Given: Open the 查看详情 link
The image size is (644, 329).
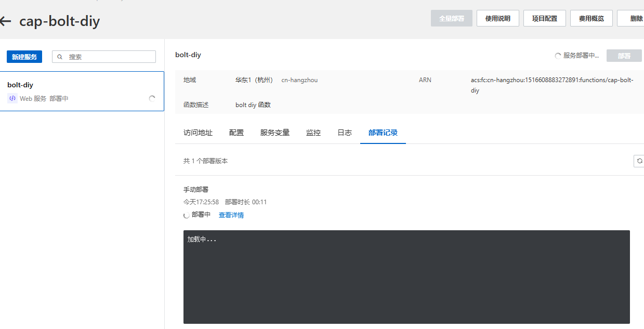Looking at the screenshot, I should pyautogui.click(x=231, y=215).
